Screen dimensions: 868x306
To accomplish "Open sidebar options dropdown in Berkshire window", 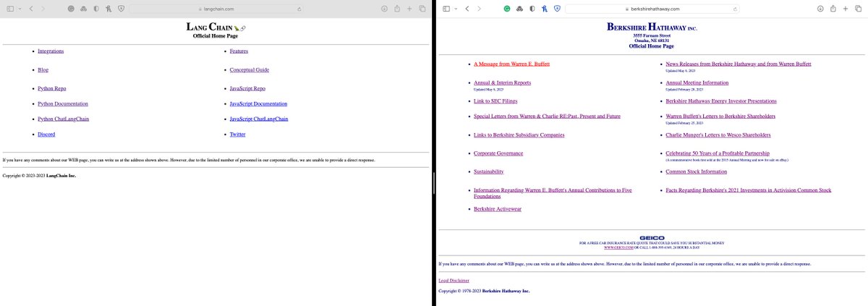I will (x=454, y=9).
